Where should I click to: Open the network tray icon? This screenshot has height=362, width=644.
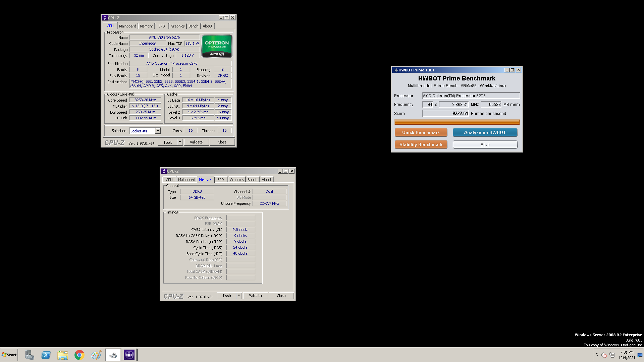(612, 355)
